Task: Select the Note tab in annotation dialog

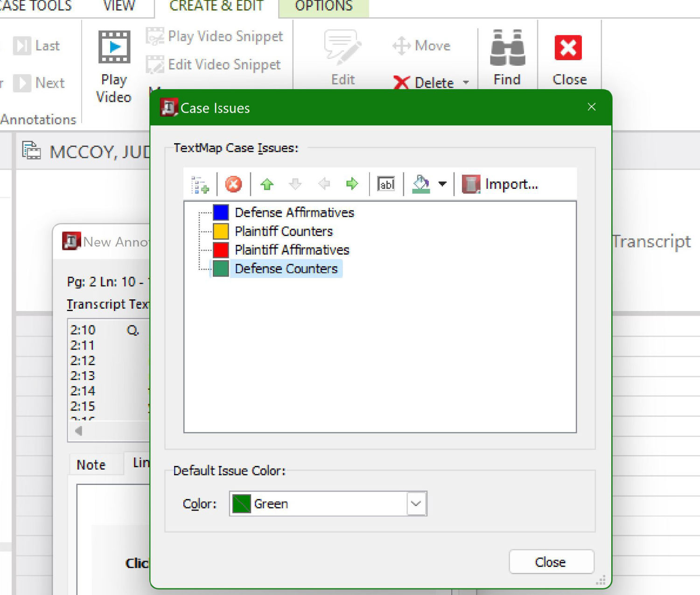Action: click(91, 464)
